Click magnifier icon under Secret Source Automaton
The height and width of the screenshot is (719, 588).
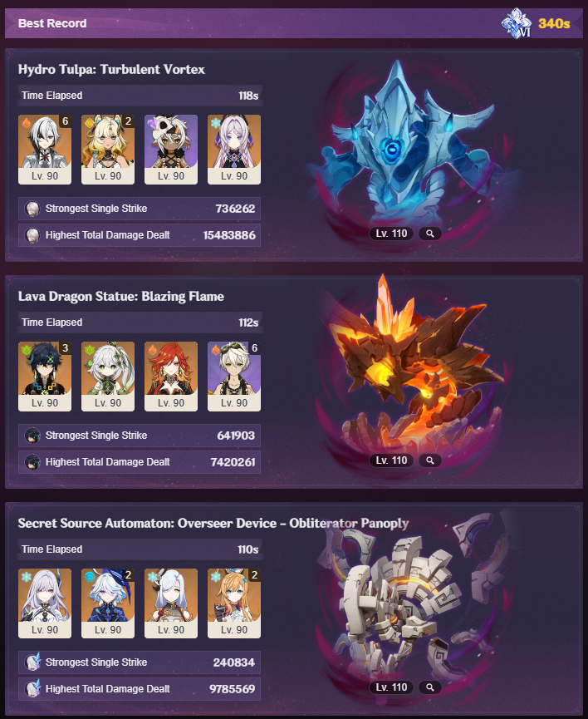[x=430, y=687]
